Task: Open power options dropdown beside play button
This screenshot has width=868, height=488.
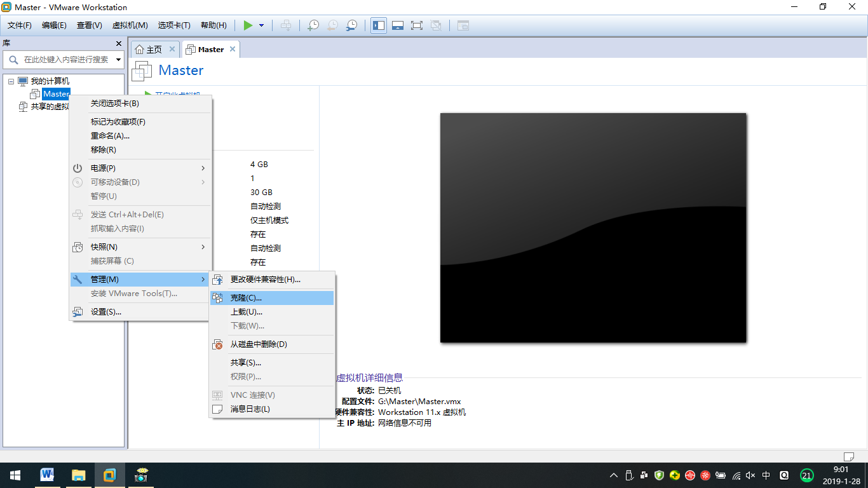Action: point(261,25)
